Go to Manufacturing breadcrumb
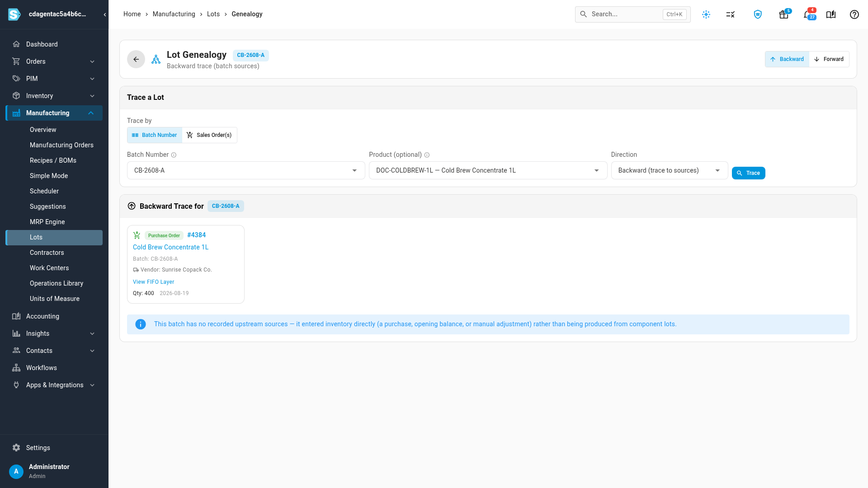 pos(174,14)
